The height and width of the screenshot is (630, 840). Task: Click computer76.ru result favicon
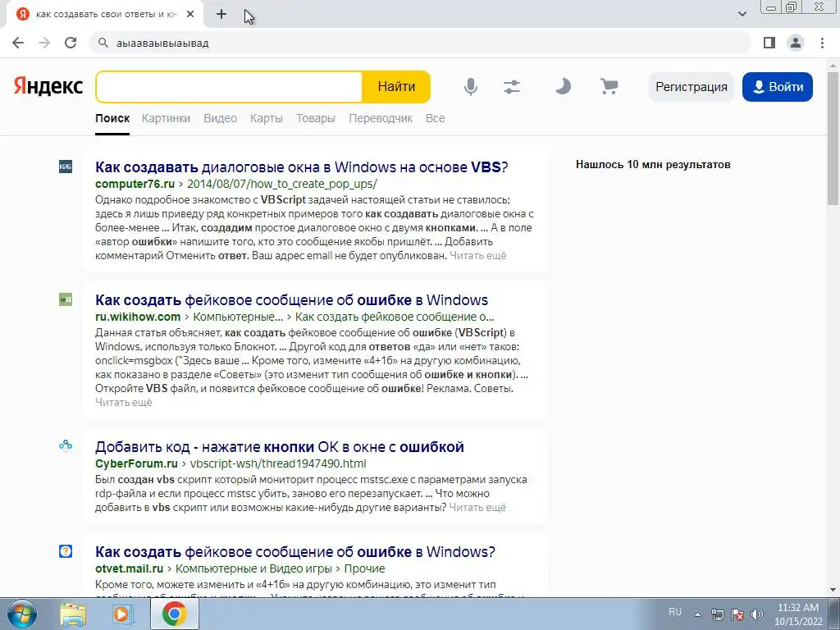pyautogui.click(x=66, y=167)
